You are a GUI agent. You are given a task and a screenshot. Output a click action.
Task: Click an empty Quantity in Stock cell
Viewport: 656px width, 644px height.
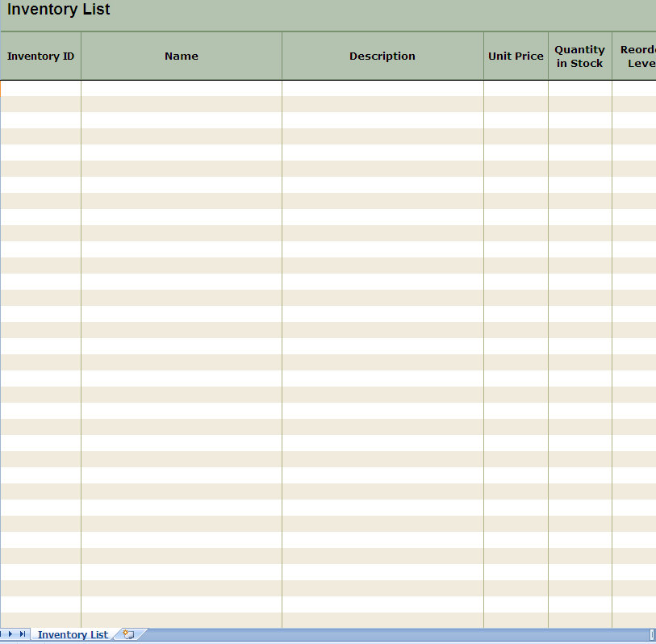click(579, 86)
